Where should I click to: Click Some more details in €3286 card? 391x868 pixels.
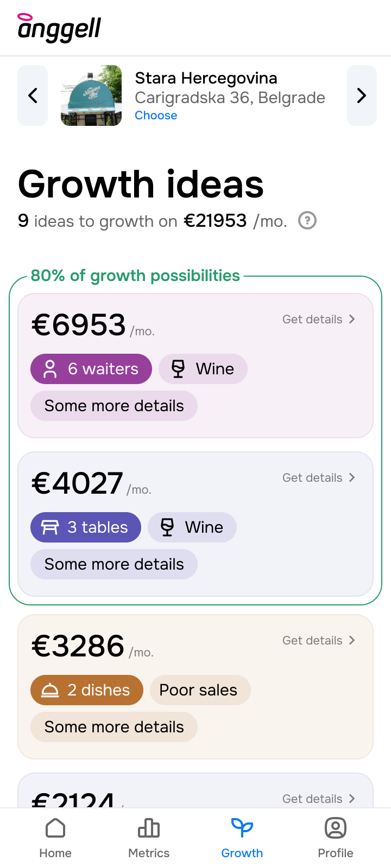pyautogui.click(x=114, y=727)
